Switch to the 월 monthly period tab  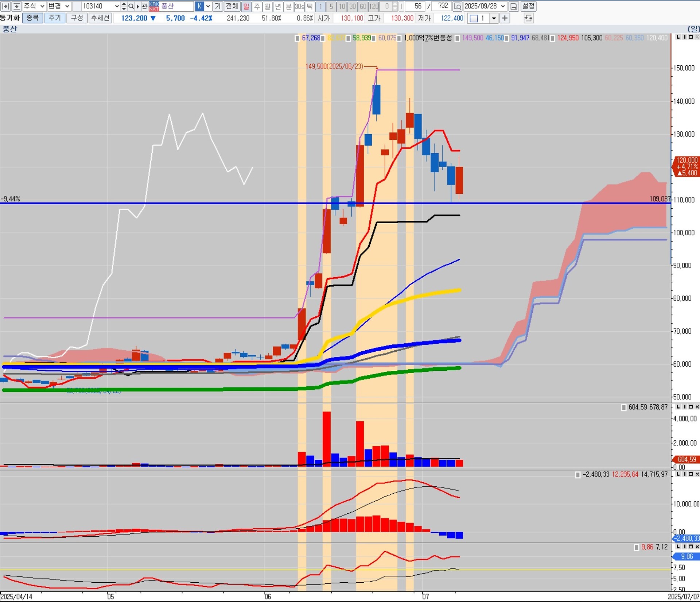click(x=268, y=6)
